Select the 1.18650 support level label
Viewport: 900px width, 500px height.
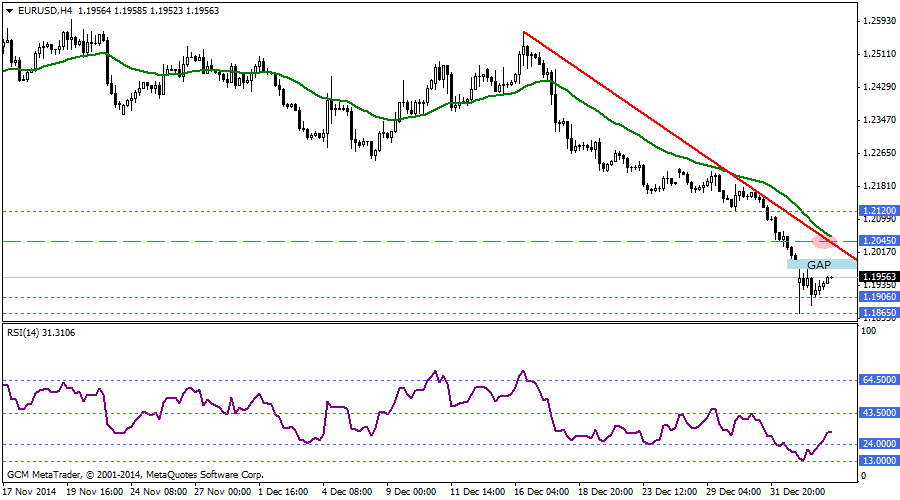point(878,313)
